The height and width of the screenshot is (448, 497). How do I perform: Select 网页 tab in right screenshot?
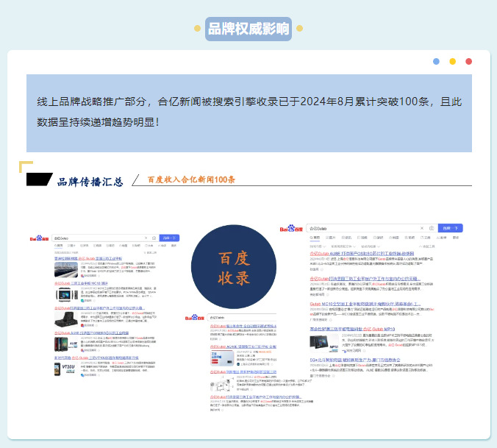[315, 238]
